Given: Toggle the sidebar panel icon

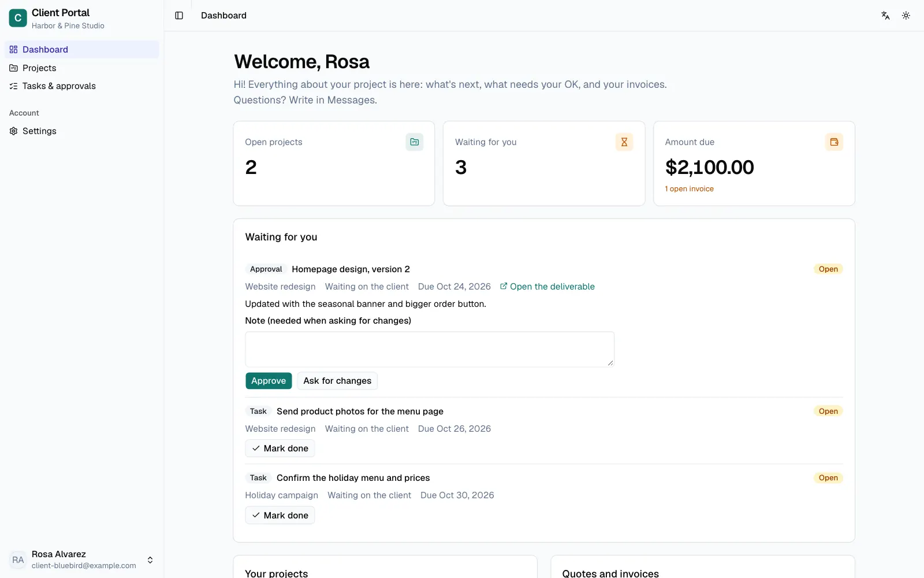Looking at the screenshot, I should (179, 16).
